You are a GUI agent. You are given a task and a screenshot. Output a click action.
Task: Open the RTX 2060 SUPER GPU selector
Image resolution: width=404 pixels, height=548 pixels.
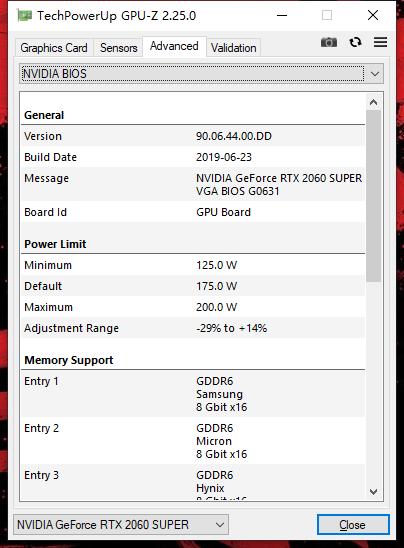coord(121,525)
